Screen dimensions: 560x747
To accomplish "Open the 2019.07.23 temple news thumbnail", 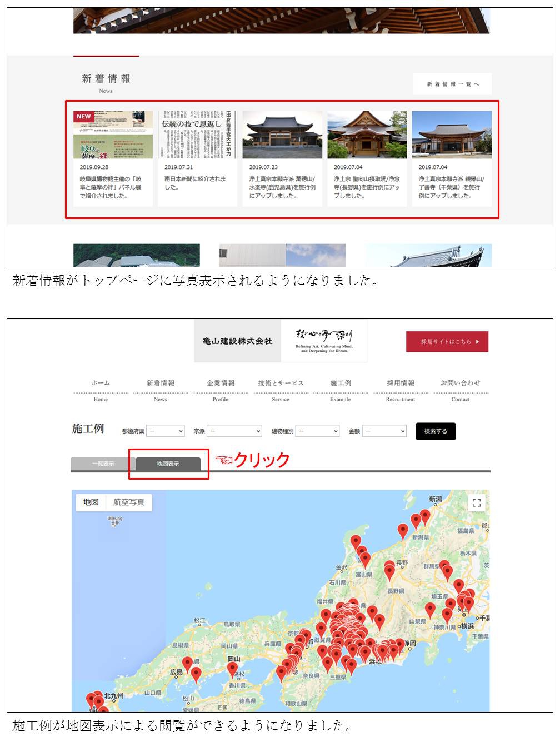I will [x=282, y=135].
